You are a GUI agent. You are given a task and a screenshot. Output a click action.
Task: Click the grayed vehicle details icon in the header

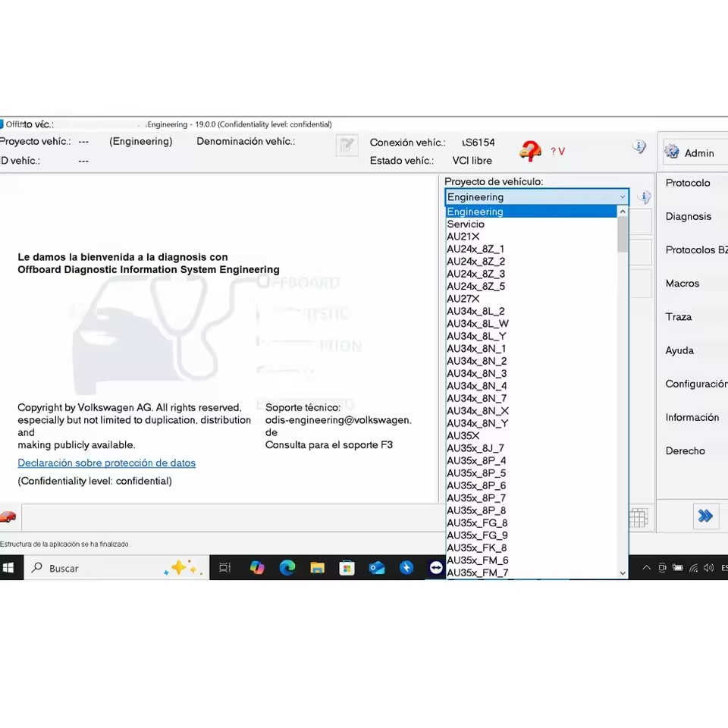pyautogui.click(x=347, y=146)
